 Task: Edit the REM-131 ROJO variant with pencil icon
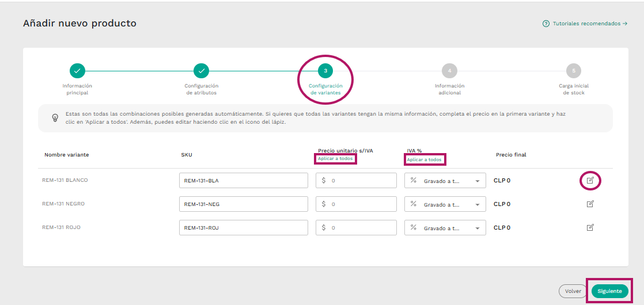click(x=590, y=227)
